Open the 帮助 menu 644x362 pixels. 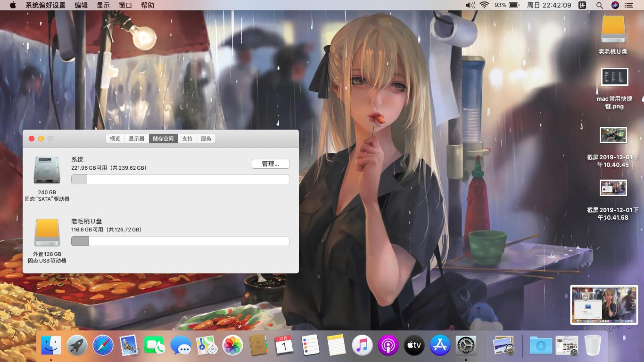pos(148,5)
